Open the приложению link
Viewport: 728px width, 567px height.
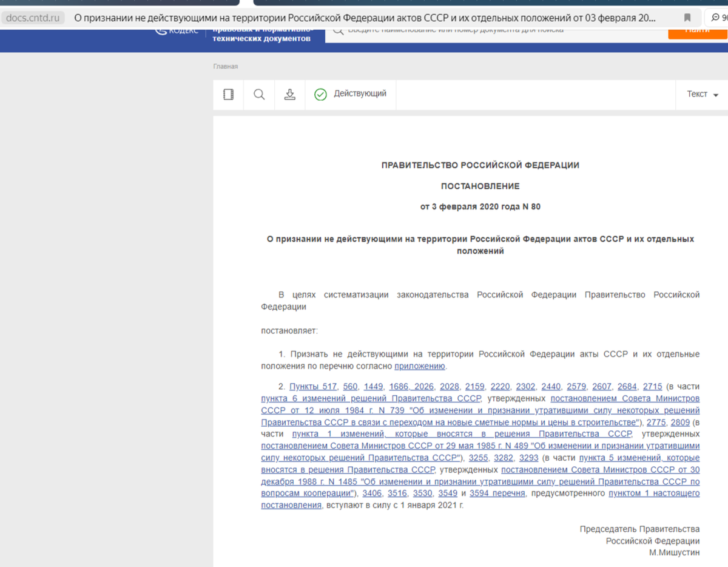click(x=420, y=366)
